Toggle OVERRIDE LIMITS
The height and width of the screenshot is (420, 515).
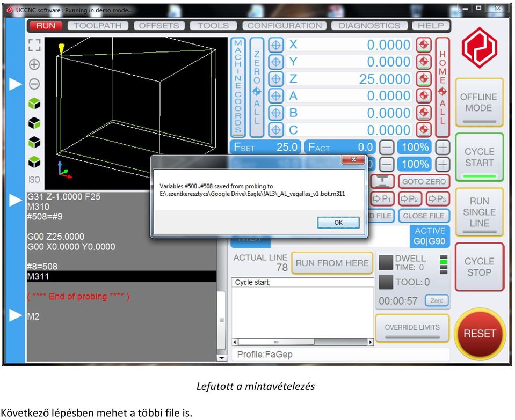coord(412,328)
